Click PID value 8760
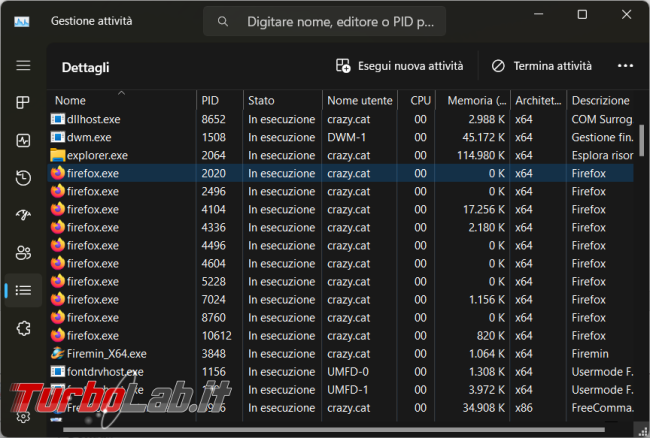The image size is (650, 438). (213, 317)
